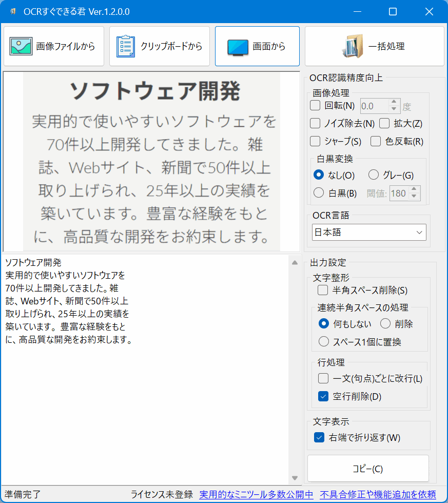Start 一括処理 batch processing label

386,46
